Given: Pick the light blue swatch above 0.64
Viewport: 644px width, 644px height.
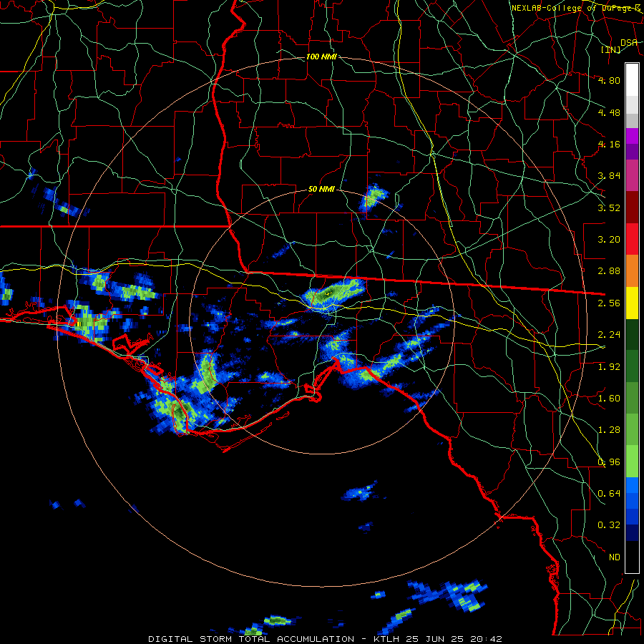Looking at the screenshot, I should (632, 485).
